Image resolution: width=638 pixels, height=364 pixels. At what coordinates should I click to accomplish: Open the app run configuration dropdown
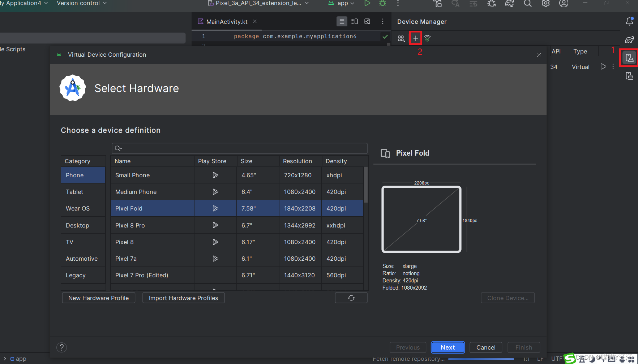click(x=342, y=3)
